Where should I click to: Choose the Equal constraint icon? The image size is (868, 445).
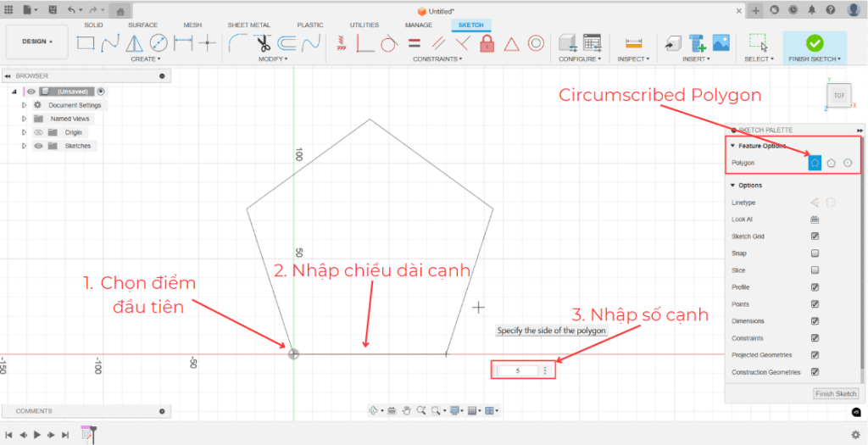coord(414,42)
